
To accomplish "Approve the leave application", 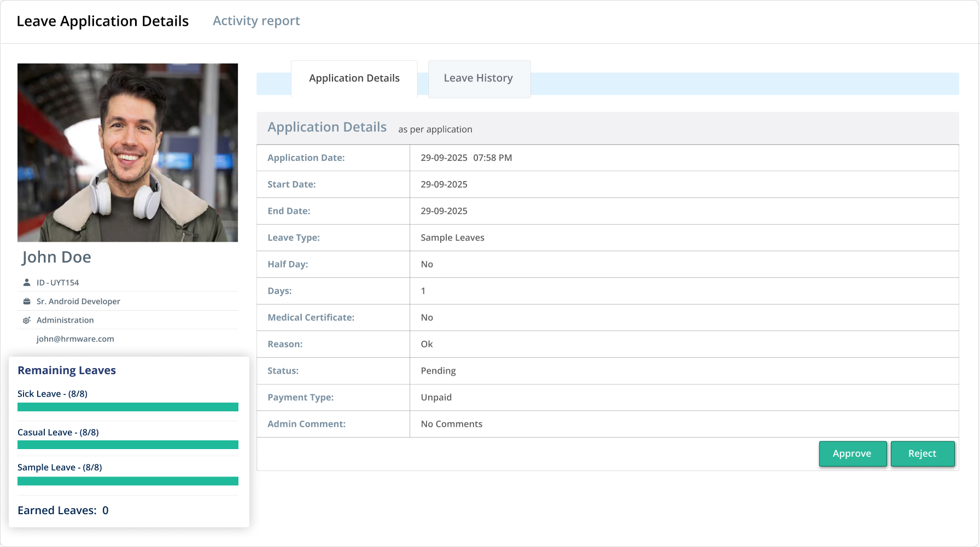I will (851, 453).
